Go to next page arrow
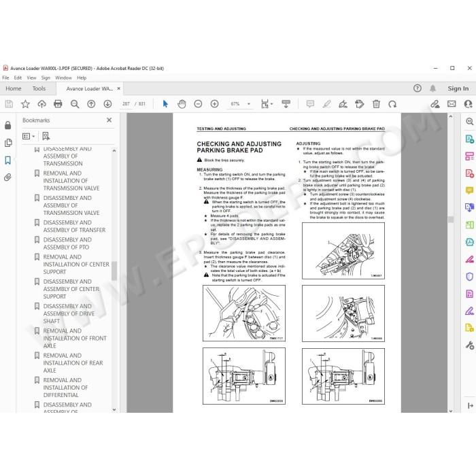The width and height of the screenshot is (476, 476). point(107,104)
